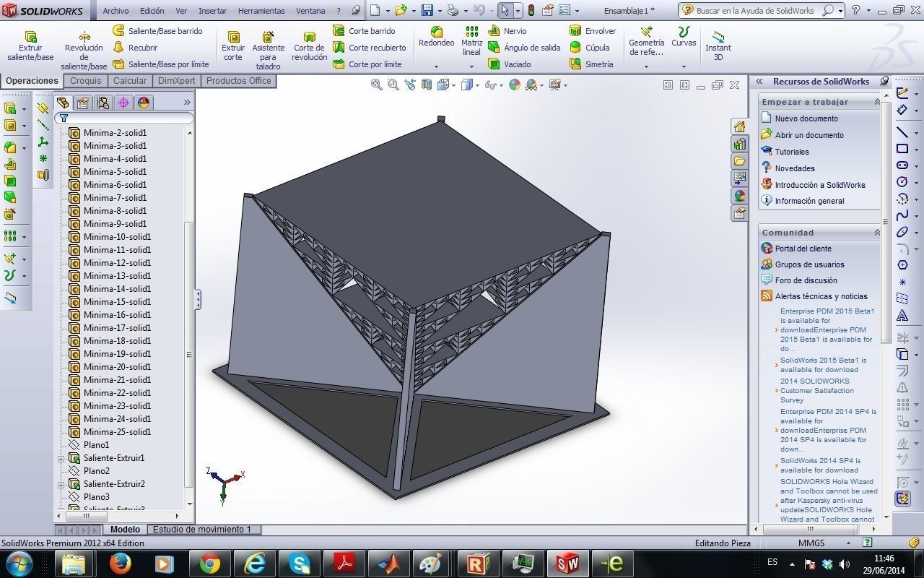The height and width of the screenshot is (578, 924).
Task: Click the Windows Start button
Action: coord(18,563)
